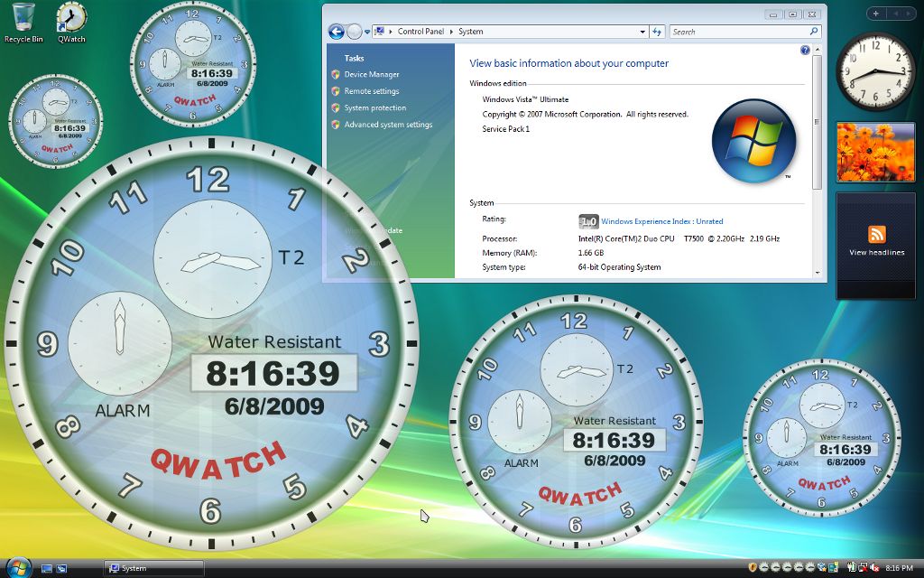Click the Show Desktop quick launch icon
This screenshot has width=924, height=578.
47,569
